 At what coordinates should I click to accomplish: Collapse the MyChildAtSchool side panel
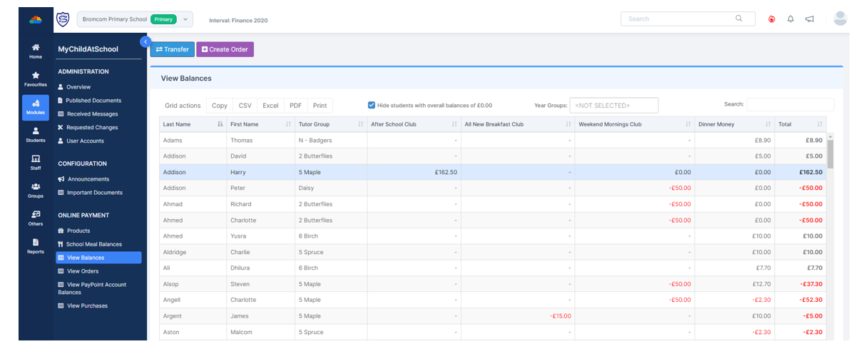[145, 41]
